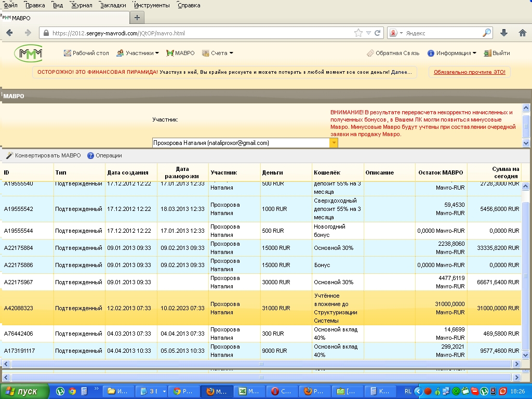
Task: Sort table by ID column header
Action: 28,172
